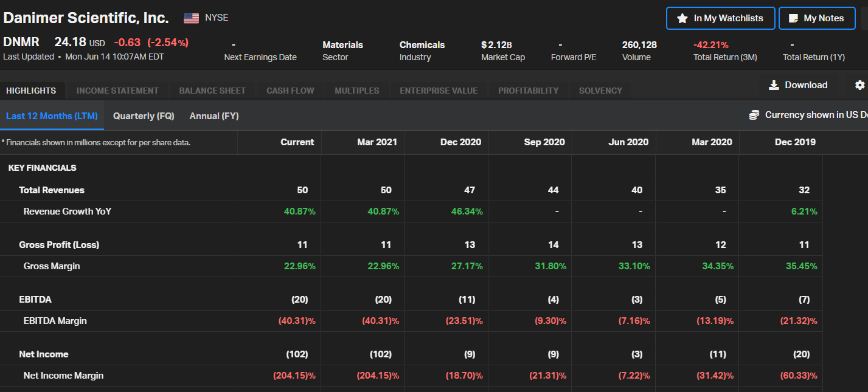Click the Forward P/E label
This screenshot has height=392, width=868.
pyautogui.click(x=574, y=57)
